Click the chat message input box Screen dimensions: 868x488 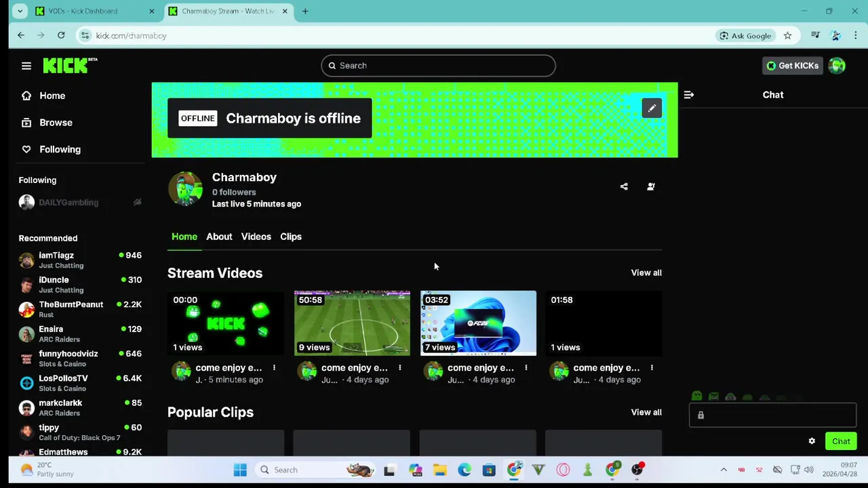click(773, 415)
